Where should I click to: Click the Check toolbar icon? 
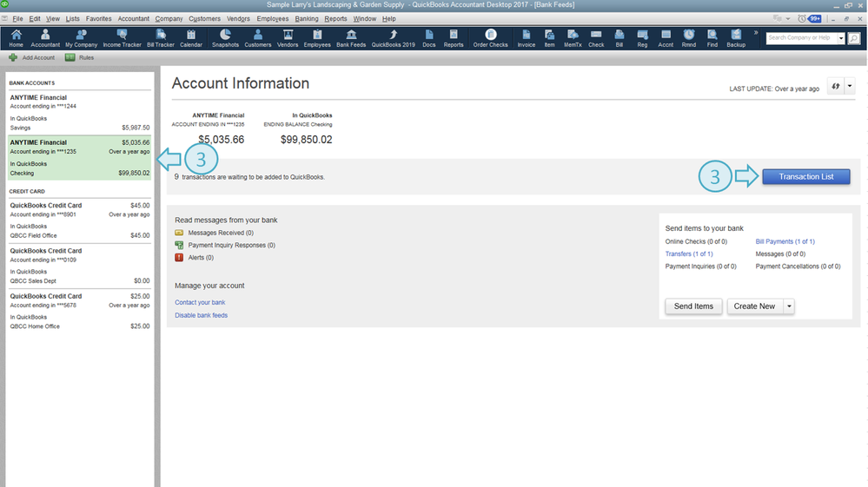pyautogui.click(x=596, y=38)
